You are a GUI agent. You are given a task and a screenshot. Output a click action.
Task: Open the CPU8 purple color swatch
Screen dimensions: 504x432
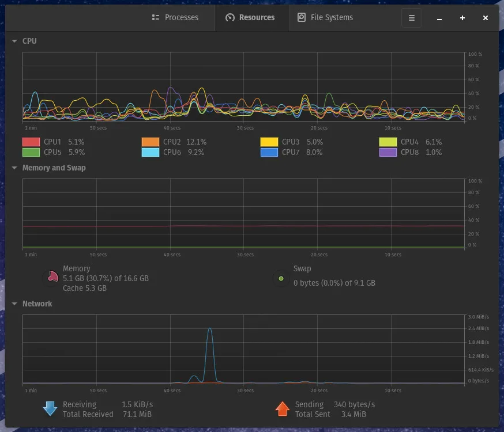[388, 152]
